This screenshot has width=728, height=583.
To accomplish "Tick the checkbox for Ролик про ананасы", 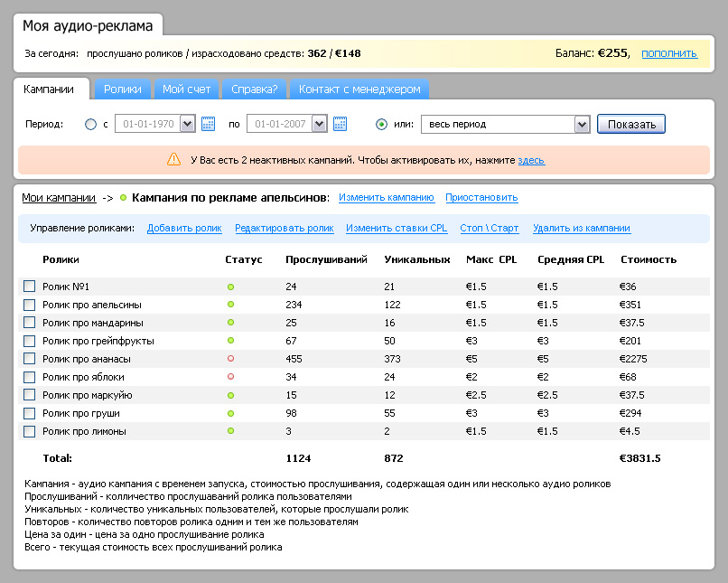I will pos(29,359).
